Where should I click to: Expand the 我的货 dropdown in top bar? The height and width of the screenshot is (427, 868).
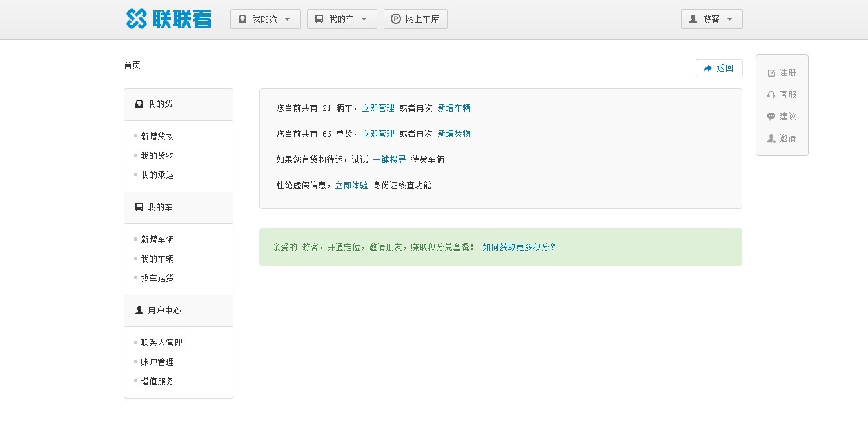[265, 19]
